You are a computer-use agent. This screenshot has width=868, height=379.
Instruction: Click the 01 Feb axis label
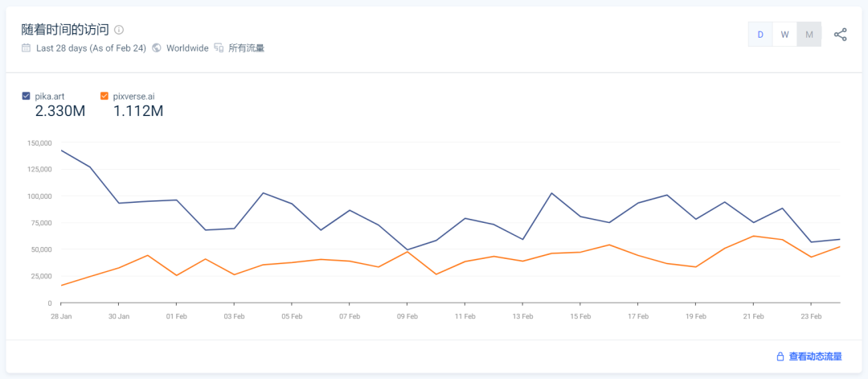(x=176, y=316)
